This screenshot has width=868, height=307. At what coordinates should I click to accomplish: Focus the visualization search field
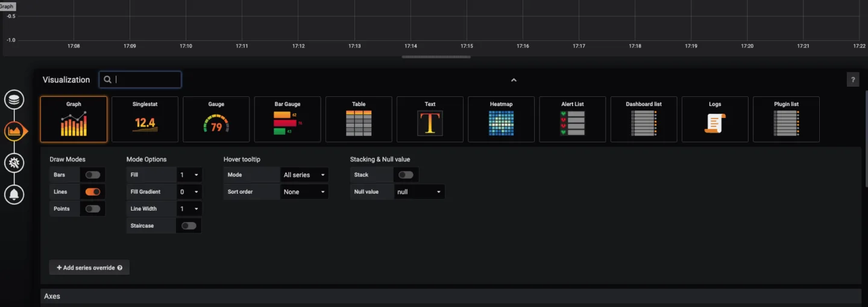140,79
